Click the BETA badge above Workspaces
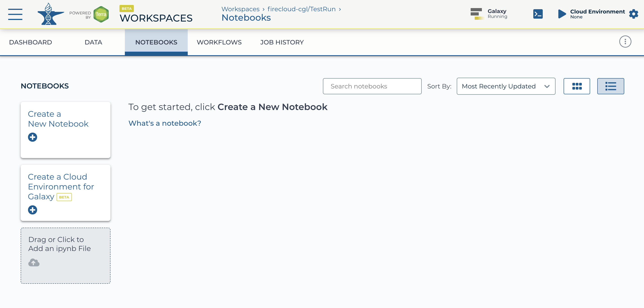644x308 pixels. pos(126,9)
